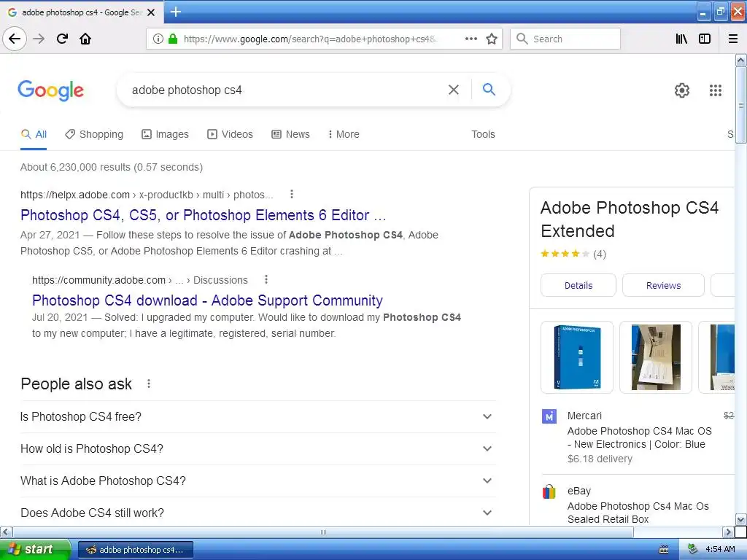Open options dots for helpx.adobe.com result

(292, 194)
